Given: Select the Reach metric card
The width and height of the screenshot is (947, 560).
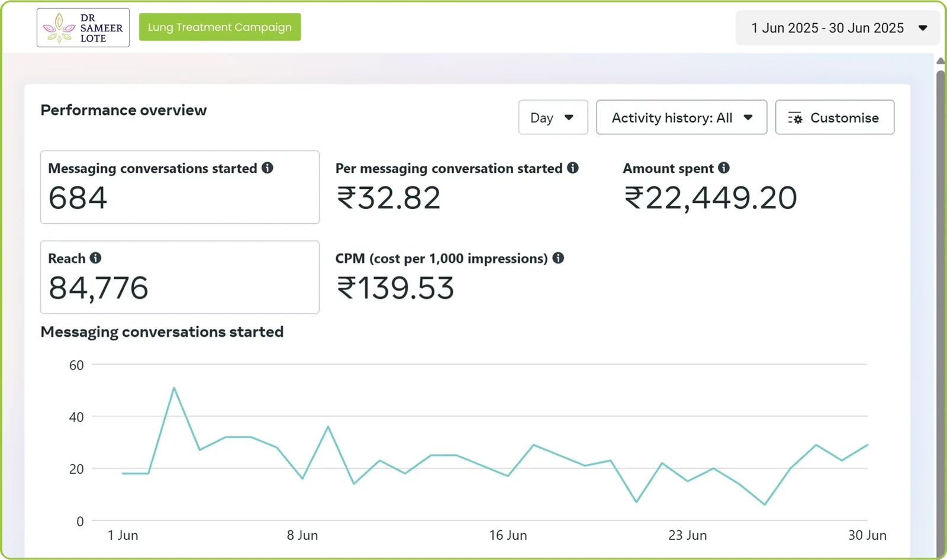Looking at the screenshot, I should click(x=180, y=277).
